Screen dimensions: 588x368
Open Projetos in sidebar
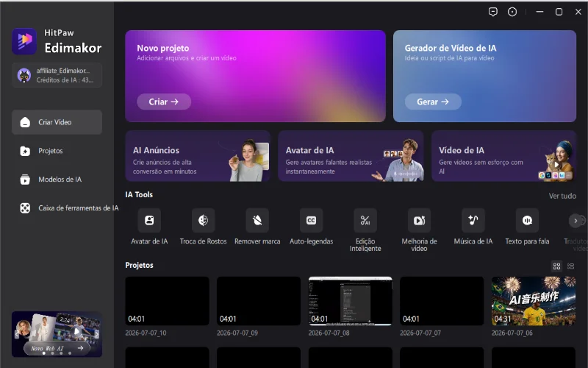[57, 151]
